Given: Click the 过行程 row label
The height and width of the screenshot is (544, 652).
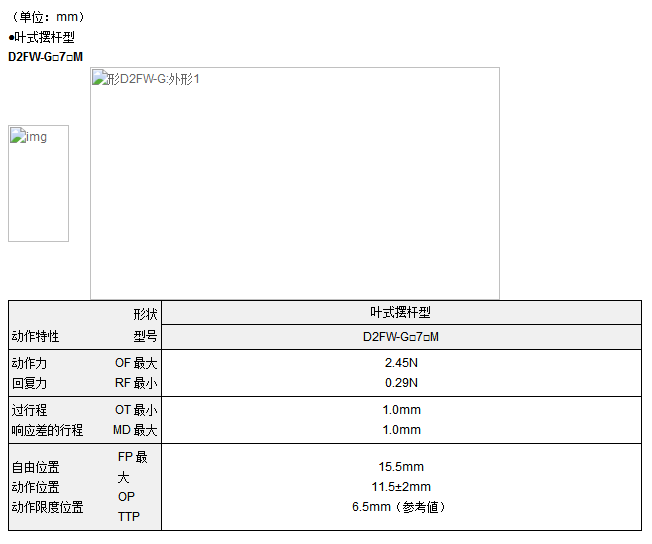Looking at the screenshot, I should point(29,410).
